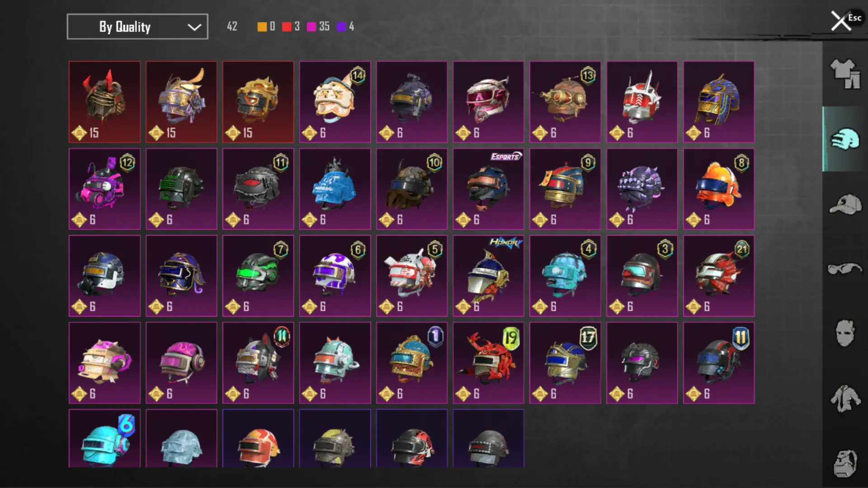The width and height of the screenshot is (868, 488).
Task: Close the inventory with the X icon
Action: point(840,21)
